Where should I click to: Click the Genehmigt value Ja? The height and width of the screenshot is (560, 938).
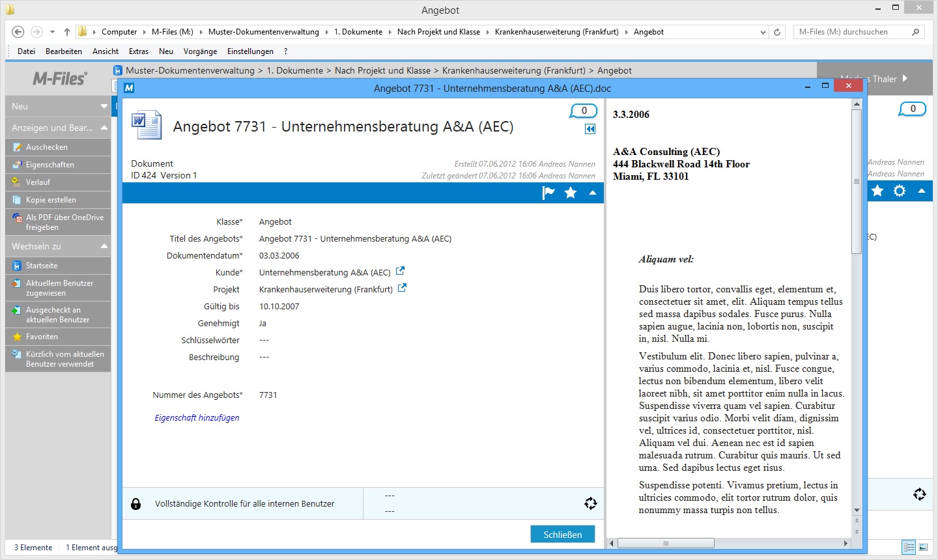tap(263, 324)
